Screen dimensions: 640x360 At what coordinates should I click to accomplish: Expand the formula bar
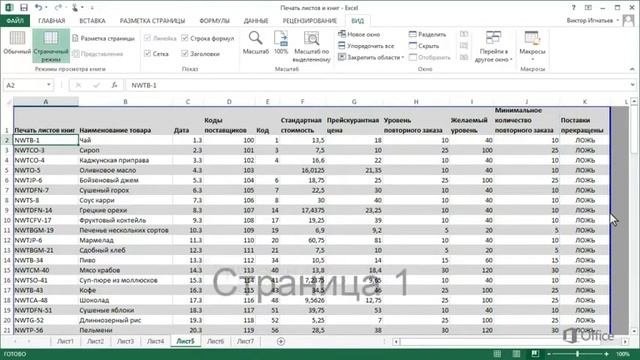tap(632, 85)
